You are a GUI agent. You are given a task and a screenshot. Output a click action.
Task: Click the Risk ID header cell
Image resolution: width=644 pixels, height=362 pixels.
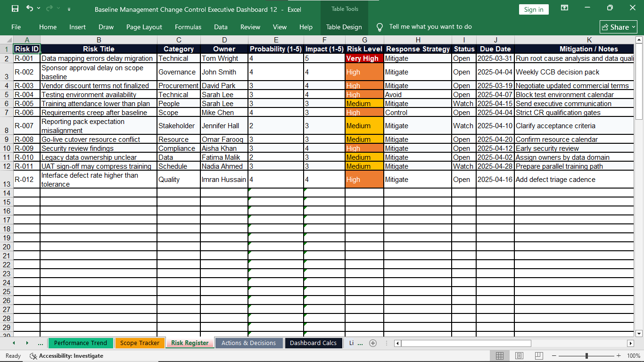(x=27, y=49)
